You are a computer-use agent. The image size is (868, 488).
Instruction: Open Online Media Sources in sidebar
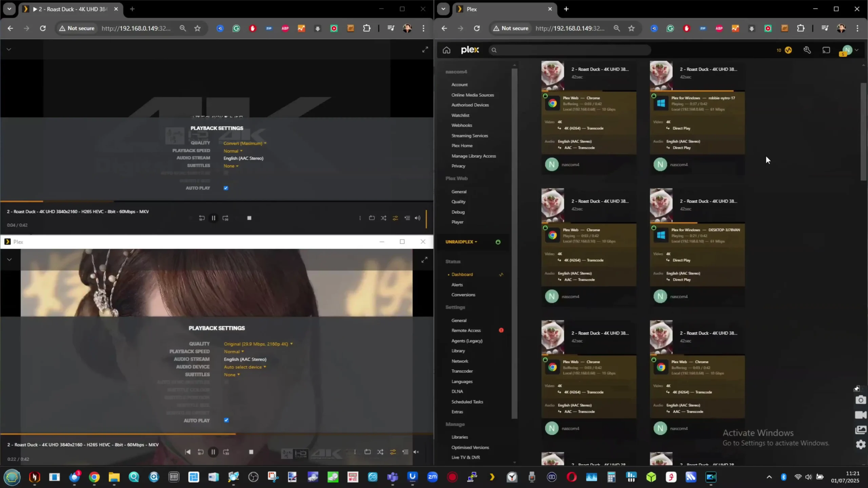point(472,95)
